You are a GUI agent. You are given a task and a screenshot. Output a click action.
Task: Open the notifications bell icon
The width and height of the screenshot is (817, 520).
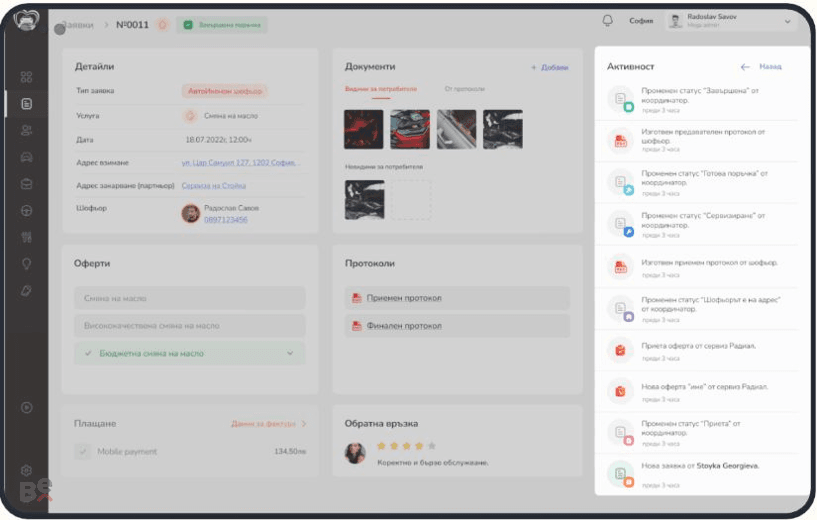click(x=608, y=21)
